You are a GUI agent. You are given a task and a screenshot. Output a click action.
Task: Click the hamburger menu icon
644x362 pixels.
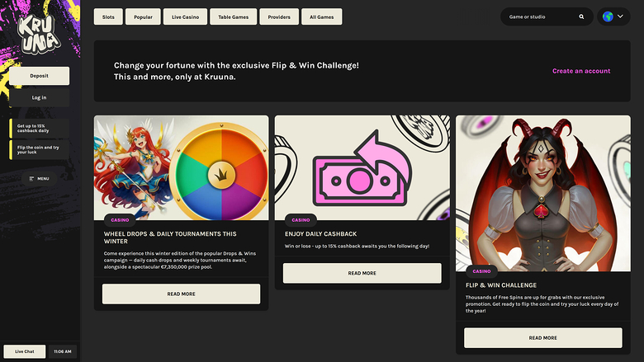coord(32,178)
